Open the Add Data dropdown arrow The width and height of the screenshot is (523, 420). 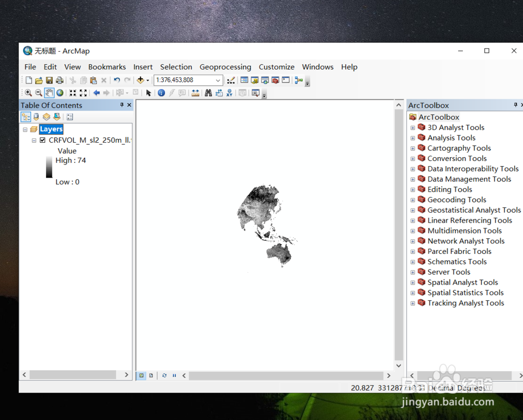pos(148,80)
